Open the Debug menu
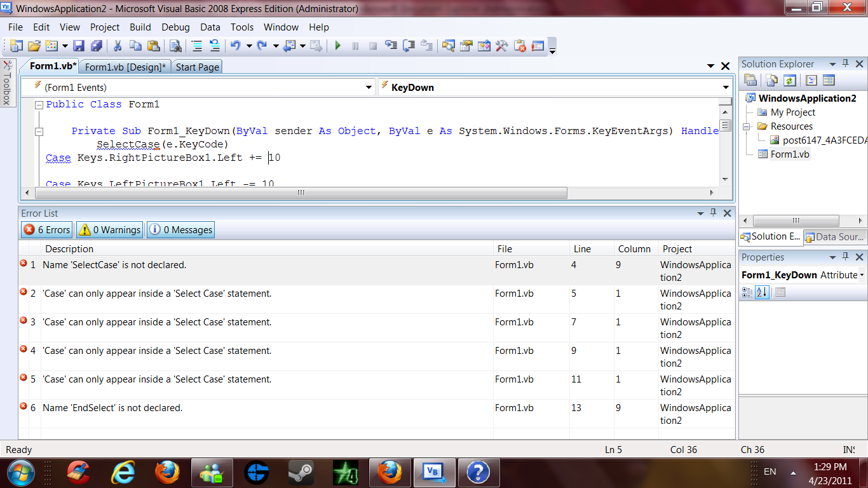 (176, 27)
